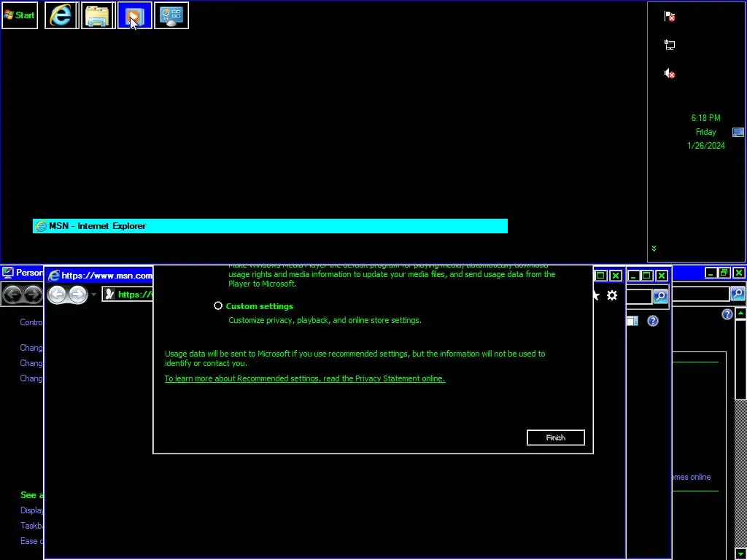The height and width of the screenshot is (560, 747).
Task: Click the Show desktop button beside the clock
Action: tap(738, 133)
